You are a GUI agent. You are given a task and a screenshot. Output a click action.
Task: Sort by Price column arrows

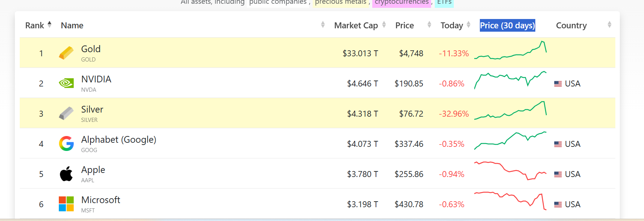(429, 25)
